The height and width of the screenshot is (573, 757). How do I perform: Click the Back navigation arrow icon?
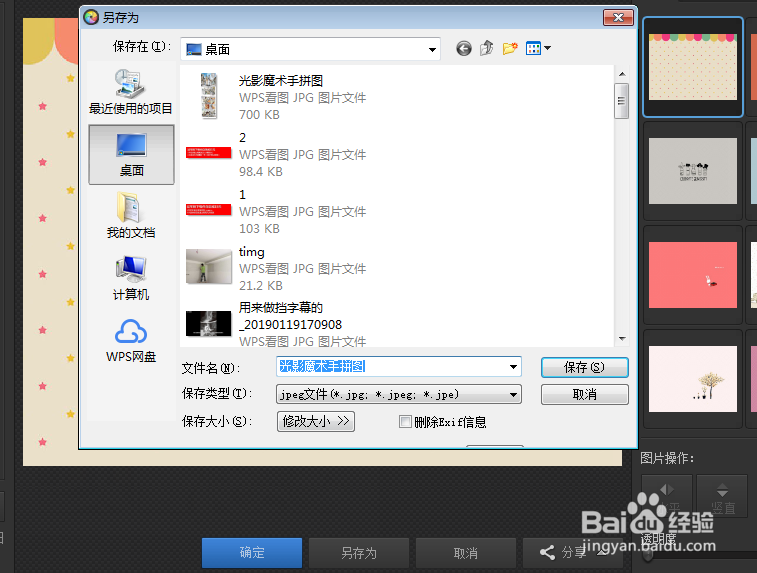click(463, 48)
